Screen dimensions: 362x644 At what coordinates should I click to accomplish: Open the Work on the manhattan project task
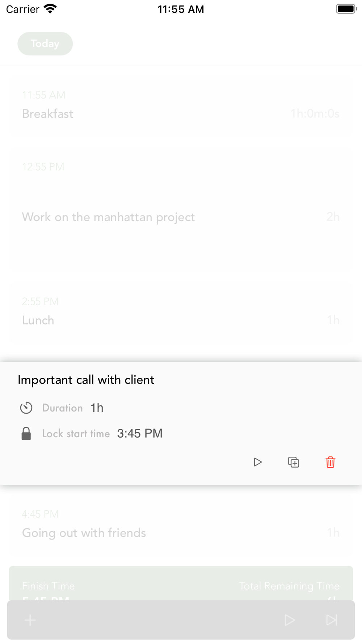[181, 210]
